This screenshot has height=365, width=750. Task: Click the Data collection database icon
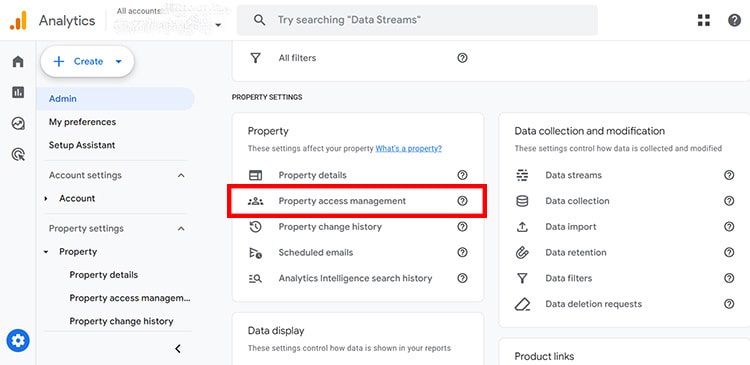[522, 201]
